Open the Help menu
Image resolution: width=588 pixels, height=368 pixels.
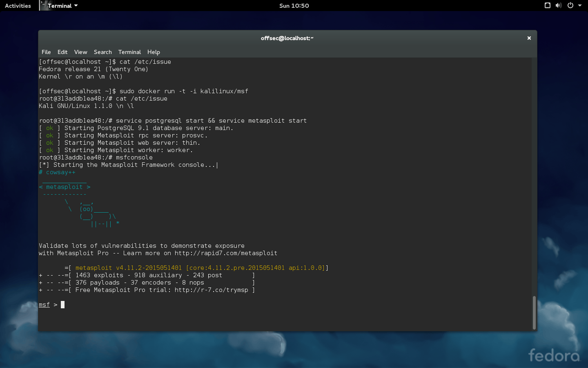tap(154, 52)
